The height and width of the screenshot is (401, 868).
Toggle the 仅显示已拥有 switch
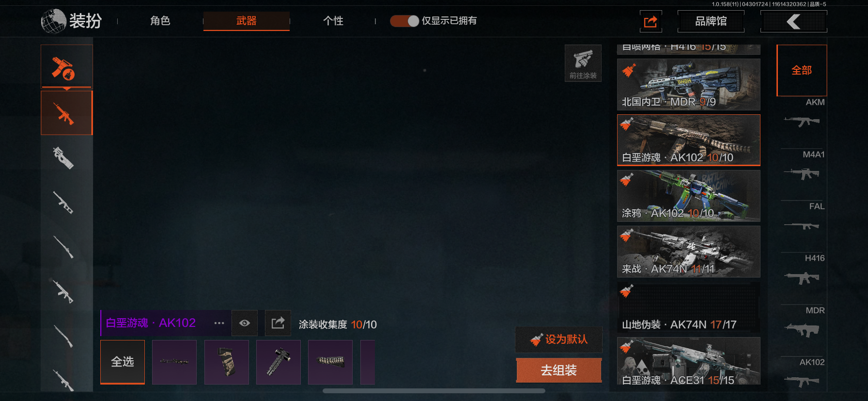(x=404, y=21)
